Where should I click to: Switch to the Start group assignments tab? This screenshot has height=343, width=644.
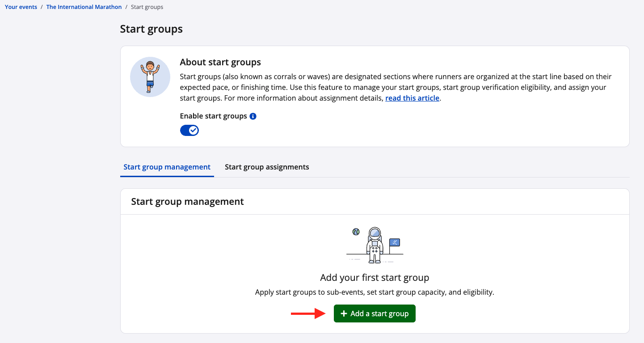[x=267, y=167]
